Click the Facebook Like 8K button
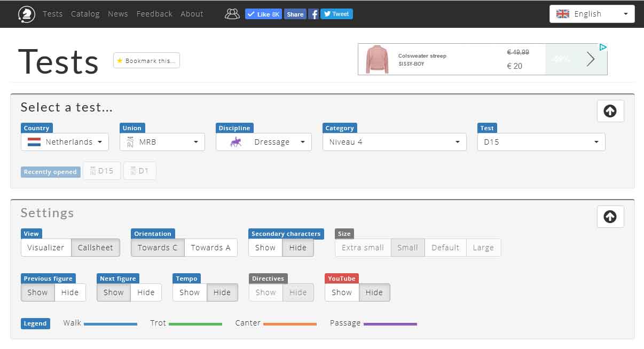644x349 pixels. tap(263, 14)
